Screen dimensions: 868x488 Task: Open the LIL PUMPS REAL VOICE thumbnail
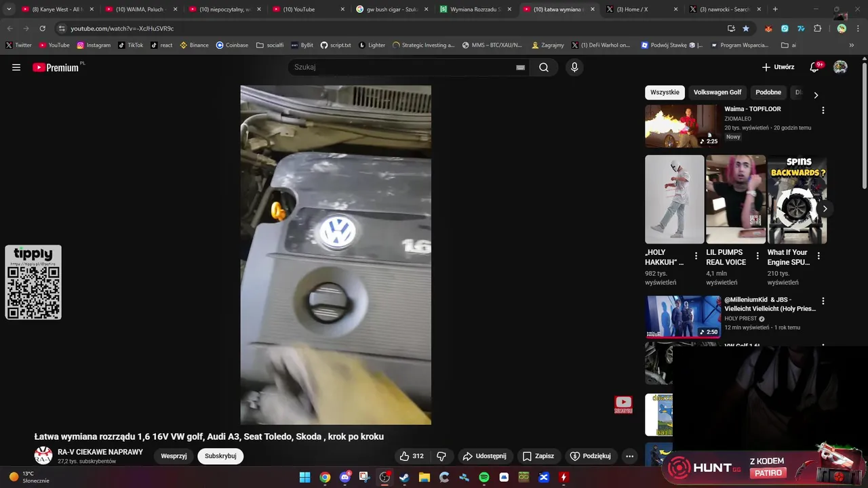[736, 199]
